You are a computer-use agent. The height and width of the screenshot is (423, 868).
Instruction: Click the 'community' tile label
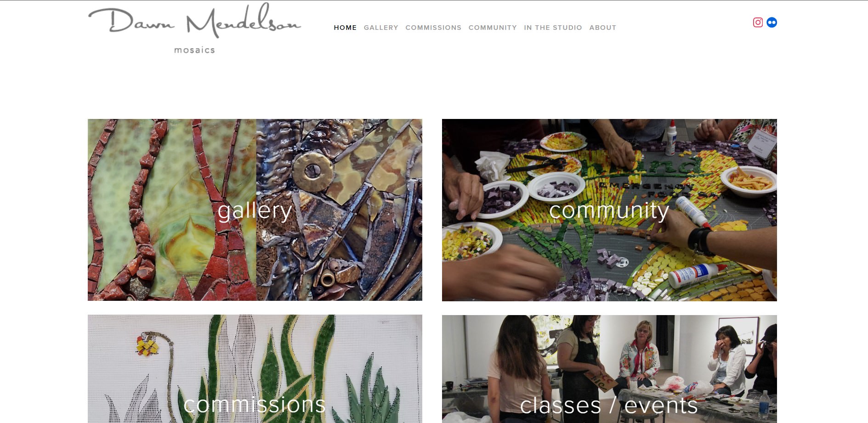[x=609, y=211]
